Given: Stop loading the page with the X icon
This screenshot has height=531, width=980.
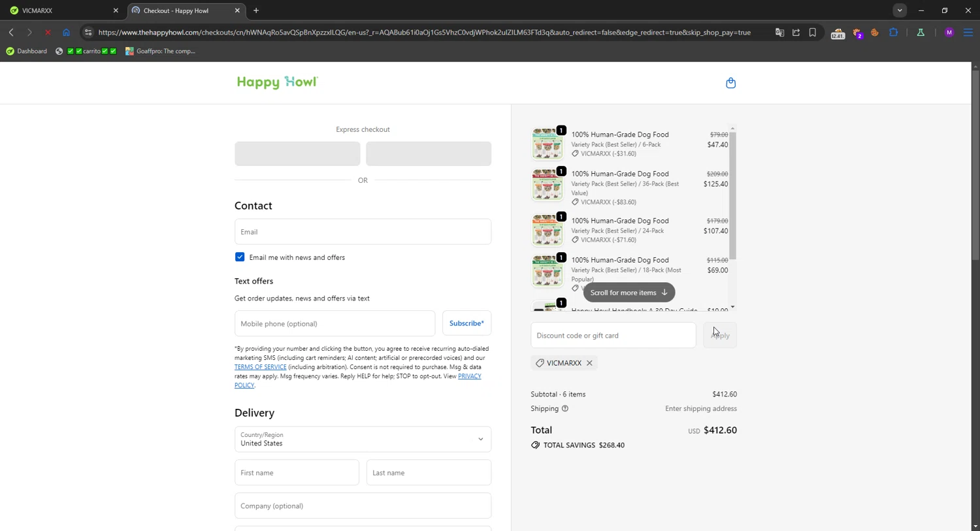Looking at the screenshot, I should pyautogui.click(x=48, y=32).
